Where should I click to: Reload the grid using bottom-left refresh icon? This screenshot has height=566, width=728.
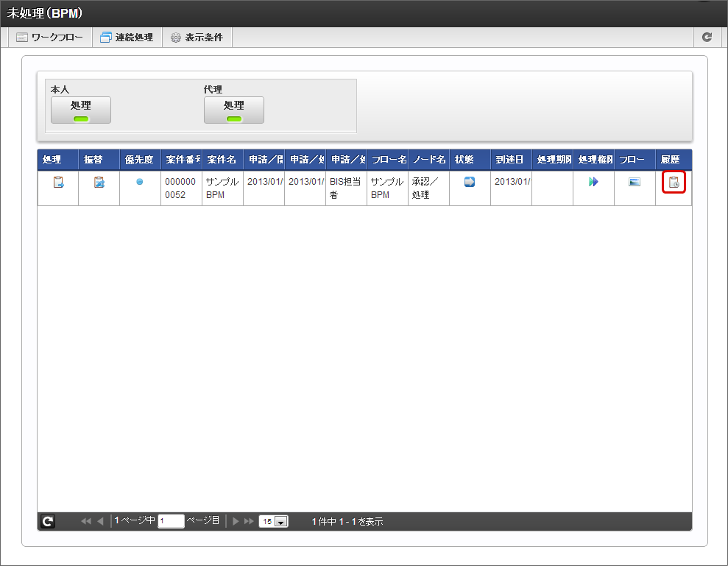[x=47, y=521]
